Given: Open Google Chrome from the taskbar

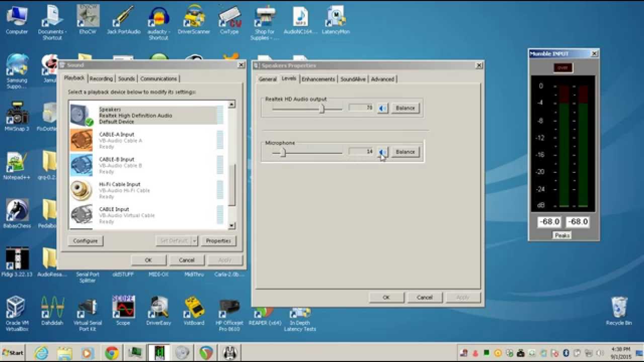Looking at the screenshot, I should (x=112, y=353).
